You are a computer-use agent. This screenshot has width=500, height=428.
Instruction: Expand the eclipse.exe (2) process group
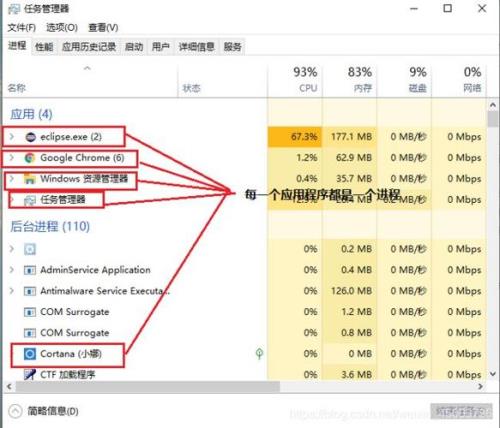coord(12,136)
